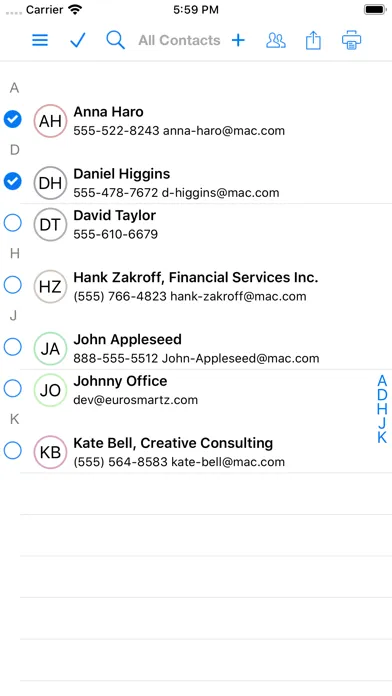The width and height of the screenshot is (392, 696).
Task: Jump to section H in index
Action: 382,409
